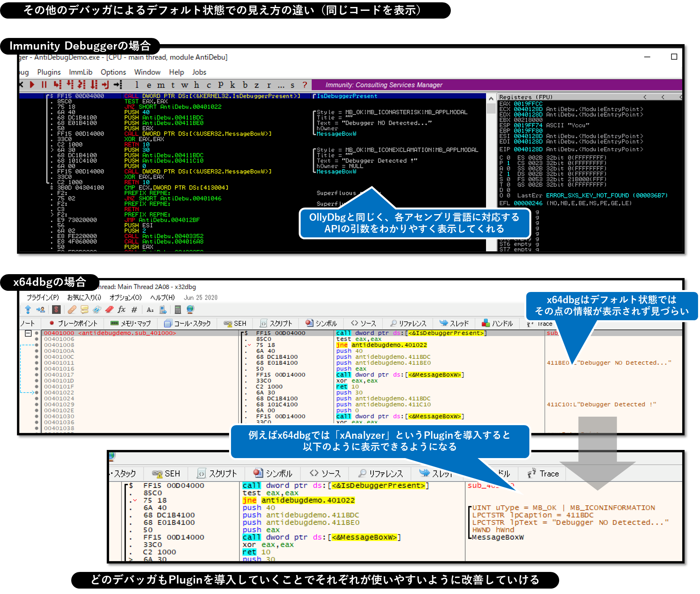Click the x32dbg arrow-to-user toolbar icon
Screen dimensions: 700x594
(x=41, y=309)
